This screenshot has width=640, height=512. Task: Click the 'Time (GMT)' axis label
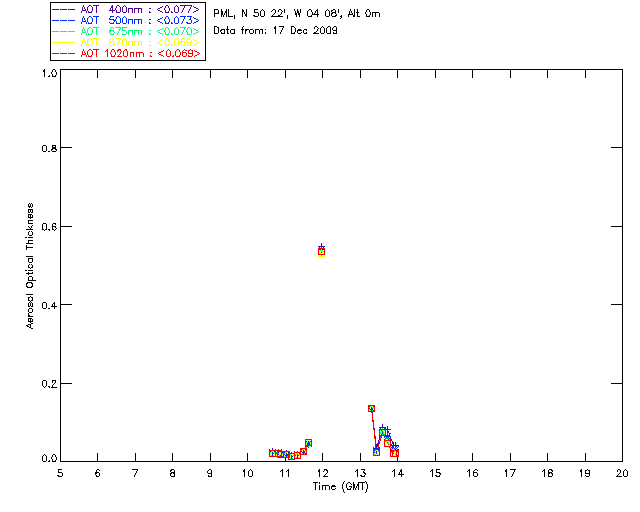coord(340,487)
